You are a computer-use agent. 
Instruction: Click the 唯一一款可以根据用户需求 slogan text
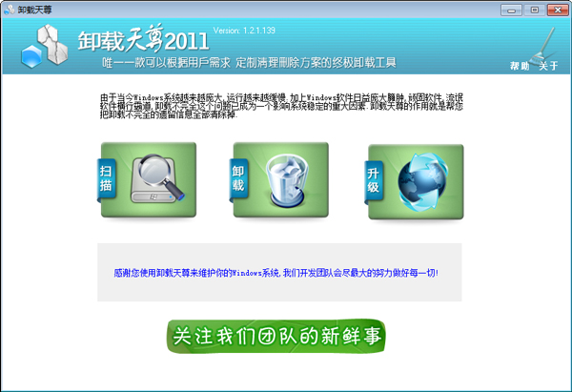pos(249,63)
